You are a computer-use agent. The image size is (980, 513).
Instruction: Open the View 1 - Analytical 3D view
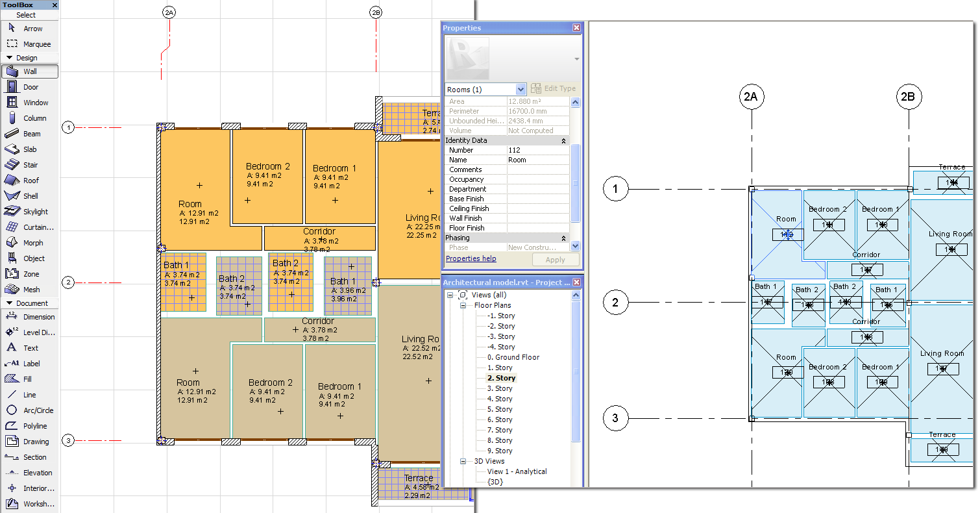coord(517,471)
